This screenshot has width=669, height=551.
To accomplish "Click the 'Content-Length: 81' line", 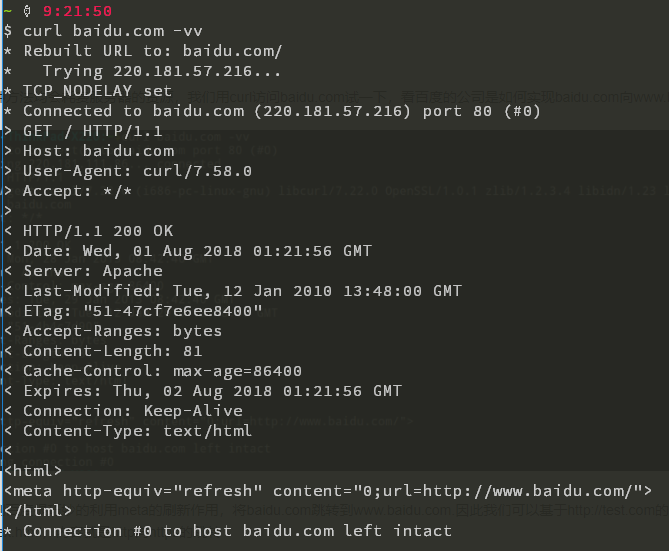I will pos(113,351).
